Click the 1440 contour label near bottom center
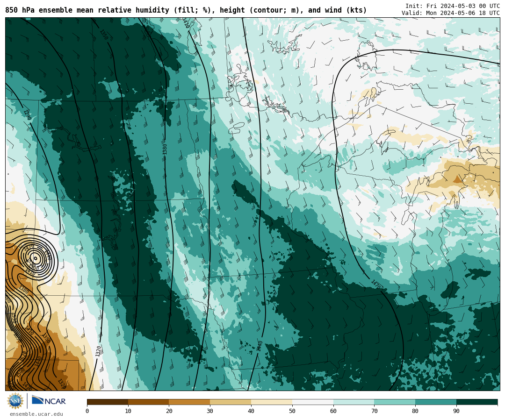 [x=260, y=346]
